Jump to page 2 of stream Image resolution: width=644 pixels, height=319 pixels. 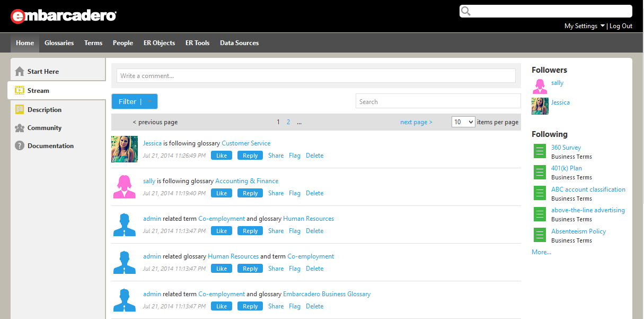[288, 122]
